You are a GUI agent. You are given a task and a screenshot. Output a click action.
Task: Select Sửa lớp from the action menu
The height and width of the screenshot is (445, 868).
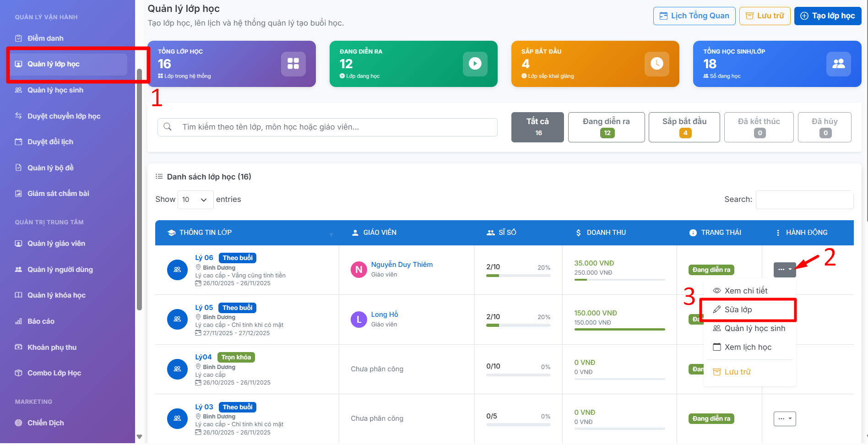(x=738, y=310)
